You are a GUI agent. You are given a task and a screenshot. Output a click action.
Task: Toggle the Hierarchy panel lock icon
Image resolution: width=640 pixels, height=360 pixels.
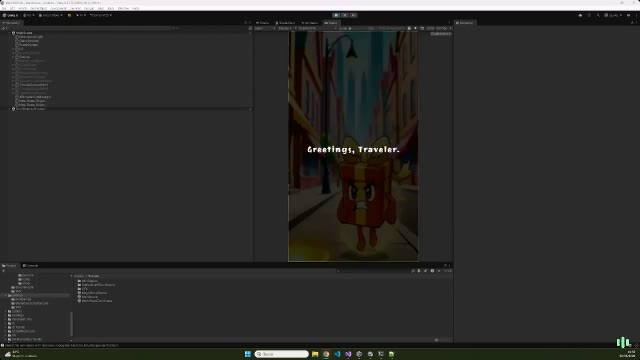(x=245, y=23)
